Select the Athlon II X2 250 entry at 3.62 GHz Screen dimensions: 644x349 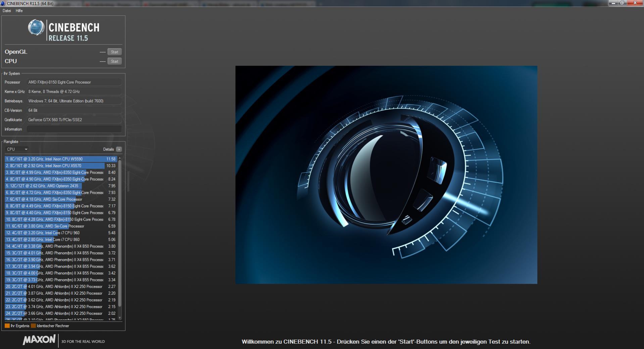(61, 300)
